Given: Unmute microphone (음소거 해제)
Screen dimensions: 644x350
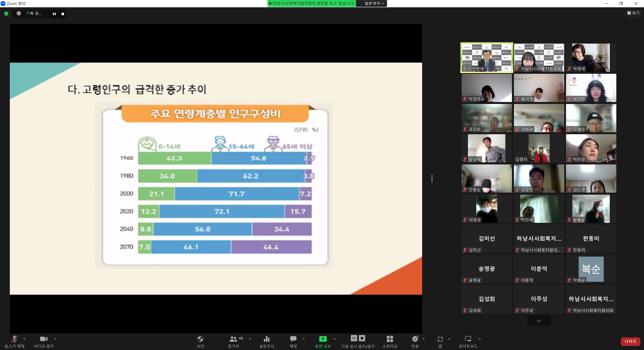Looking at the screenshot, I should point(14,339).
